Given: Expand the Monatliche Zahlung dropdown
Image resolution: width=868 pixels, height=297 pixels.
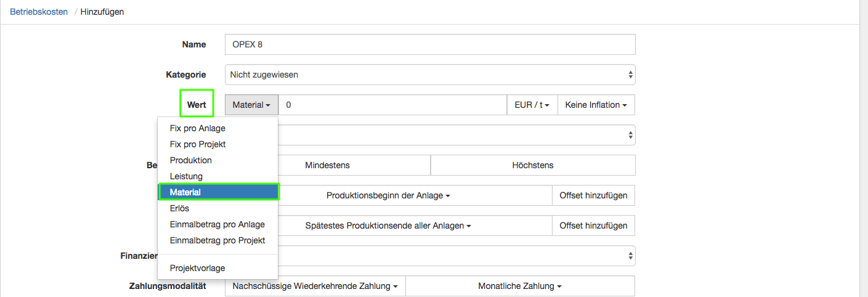Looking at the screenshot, I should pyautogui.click(x=520, y=286).
